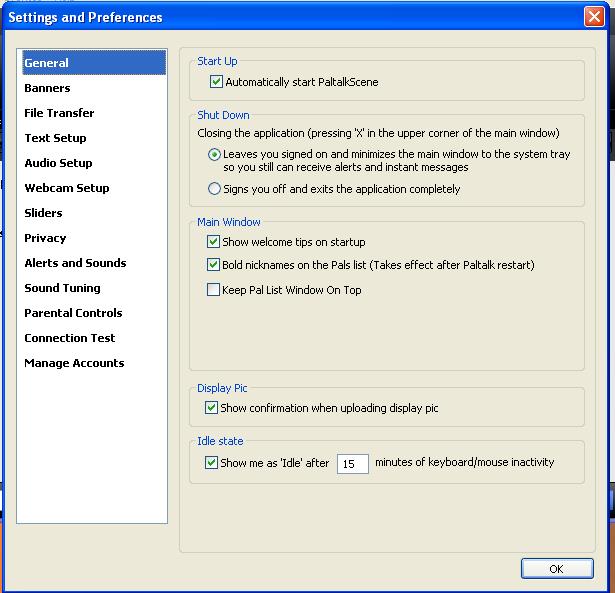Open the Banners settings category

click(x=47, y=88)
